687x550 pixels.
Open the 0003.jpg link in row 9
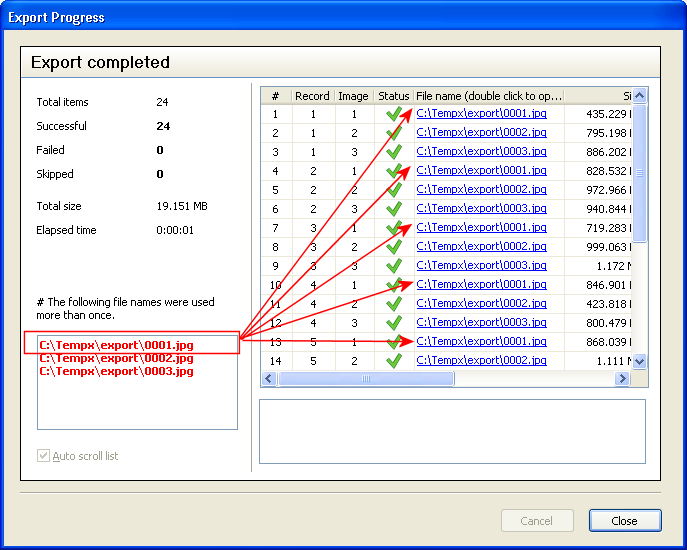pos(482,265)
